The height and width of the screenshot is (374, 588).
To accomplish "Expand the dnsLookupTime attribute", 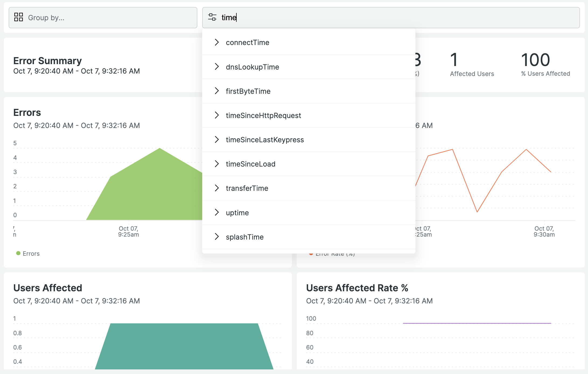I will point(216,67).
